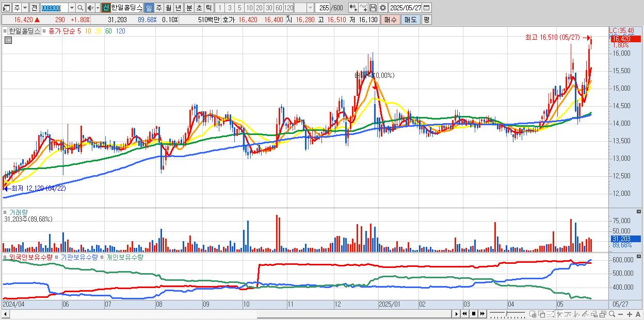
Task: Click the overlapping windows icon
Action: point(542,314)
